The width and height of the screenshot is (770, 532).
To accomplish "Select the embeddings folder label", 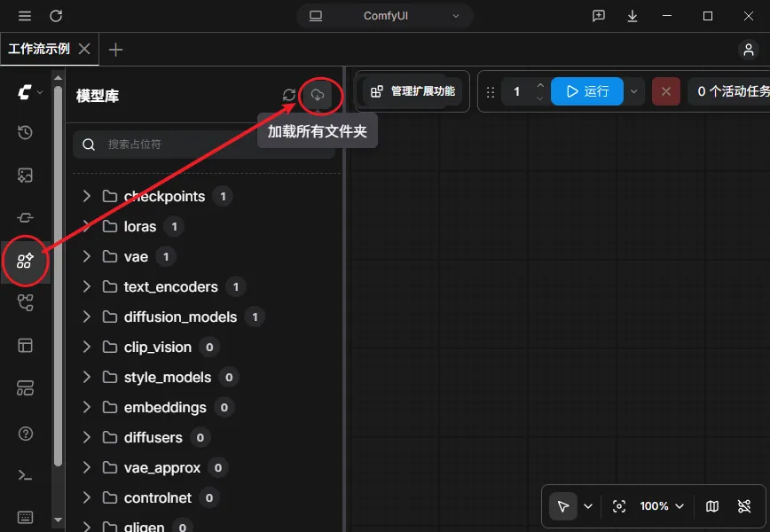I will [x=165, y=407].
